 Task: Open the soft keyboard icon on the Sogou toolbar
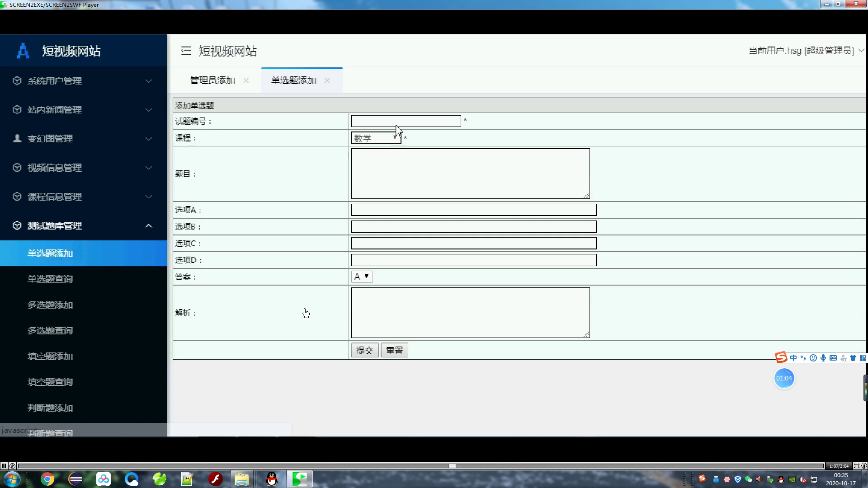(833, 358)
